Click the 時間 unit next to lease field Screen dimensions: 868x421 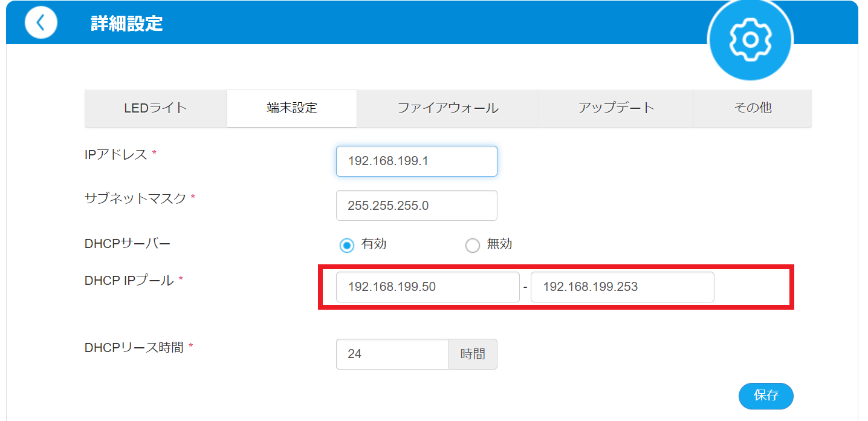click(x=473, y=354)
